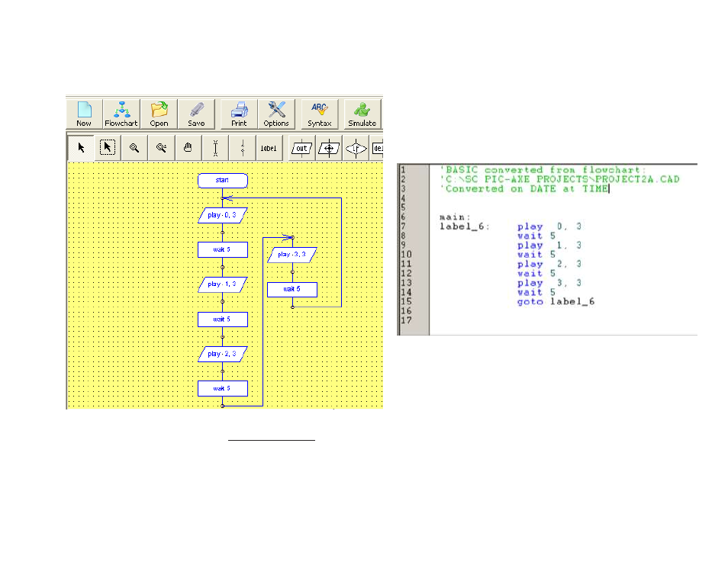728x562 pixels.
Task: Click the 'play 1, 3' code line
Action: pos(549,246)
